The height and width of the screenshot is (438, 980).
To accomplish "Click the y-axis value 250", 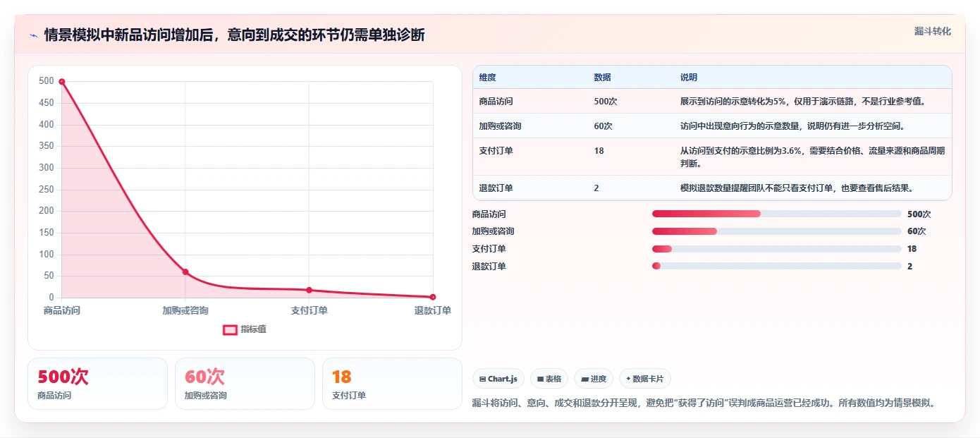I will point(46,189).
